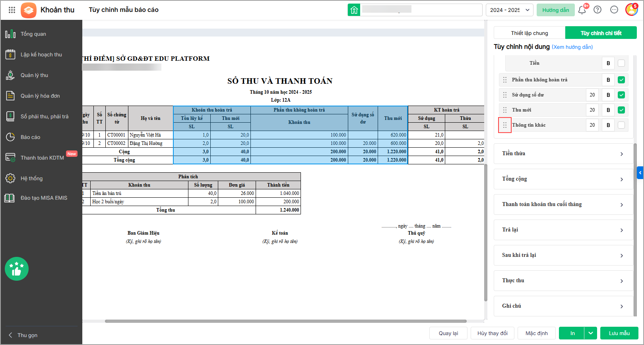Uncheck the Thu mới checkbox
Screen dimensions: 644x345
point(621,110)
